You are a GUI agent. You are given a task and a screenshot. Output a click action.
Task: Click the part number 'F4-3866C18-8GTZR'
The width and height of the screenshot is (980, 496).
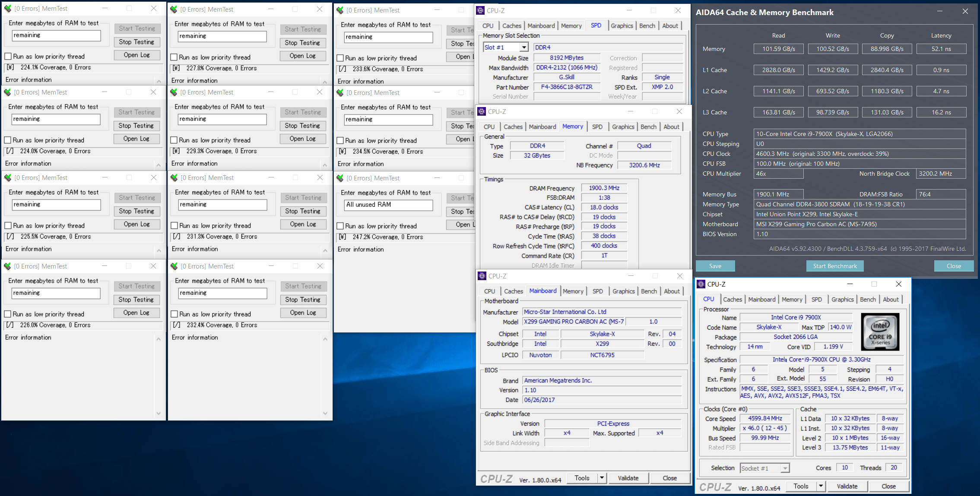pyautogui.click(x=567, y=87)
